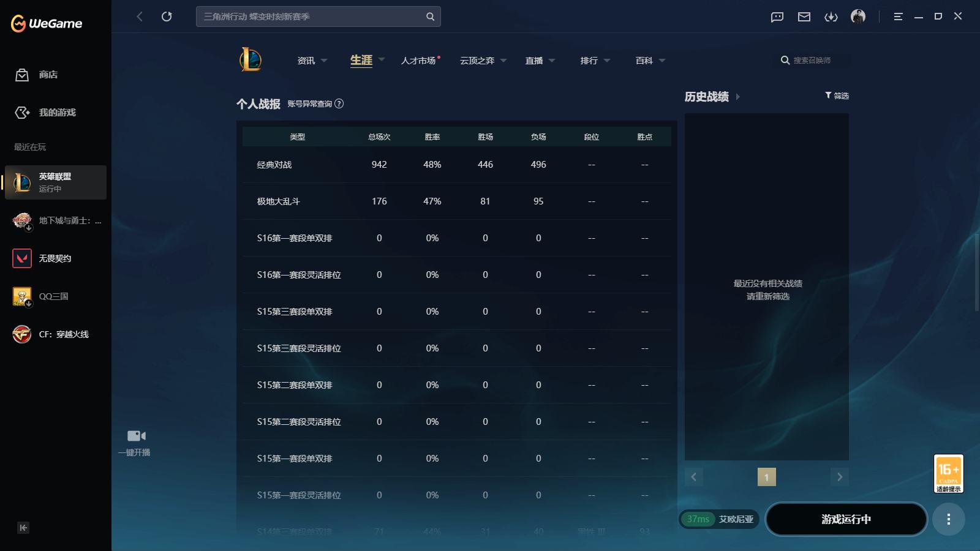Select the S15第三赛段单双排 row

(x=457, y=312)
